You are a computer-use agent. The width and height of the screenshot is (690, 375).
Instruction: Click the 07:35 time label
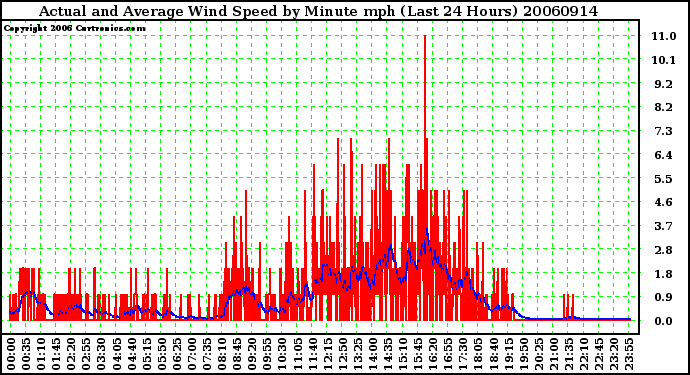point(207,354)
